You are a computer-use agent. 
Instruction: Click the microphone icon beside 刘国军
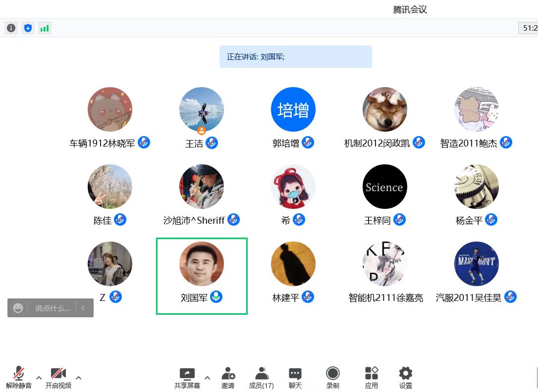(216, 297)
